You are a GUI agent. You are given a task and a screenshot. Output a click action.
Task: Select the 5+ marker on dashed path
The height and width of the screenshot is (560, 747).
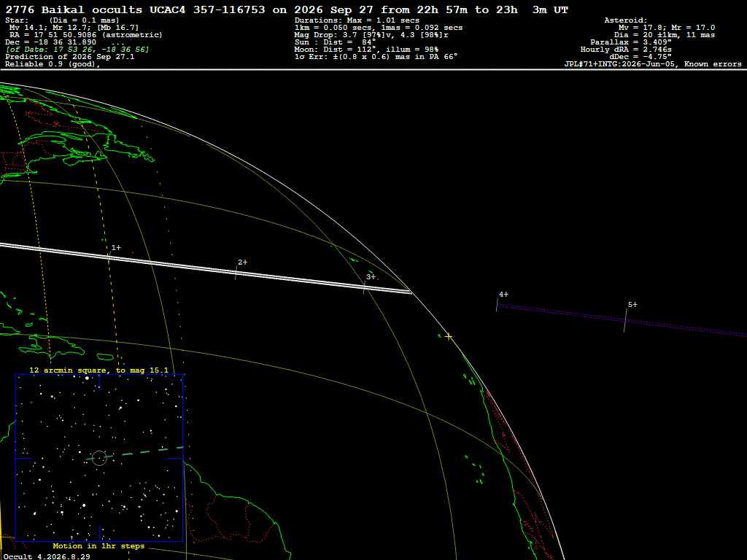632,305
